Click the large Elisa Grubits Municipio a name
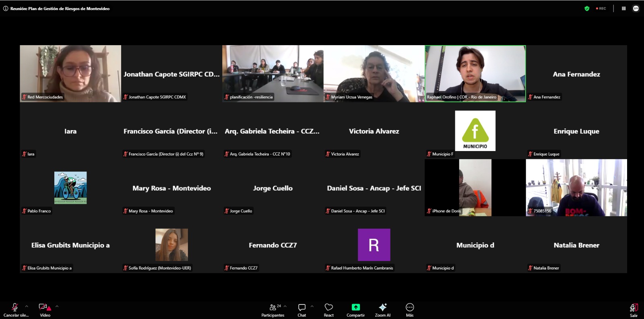The height and width of the screenshot is (319, 644). 70,245
